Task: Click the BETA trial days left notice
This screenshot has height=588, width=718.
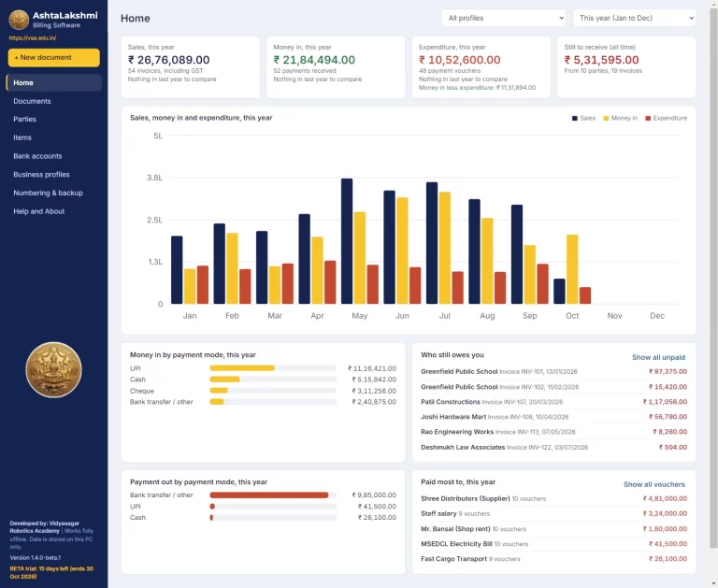Action: point(51,572)
